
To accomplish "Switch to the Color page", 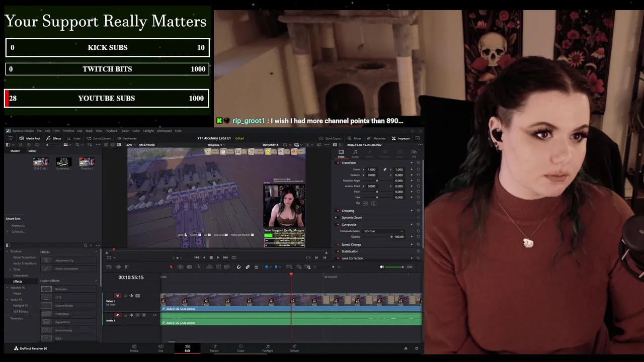I will (241, 348).
